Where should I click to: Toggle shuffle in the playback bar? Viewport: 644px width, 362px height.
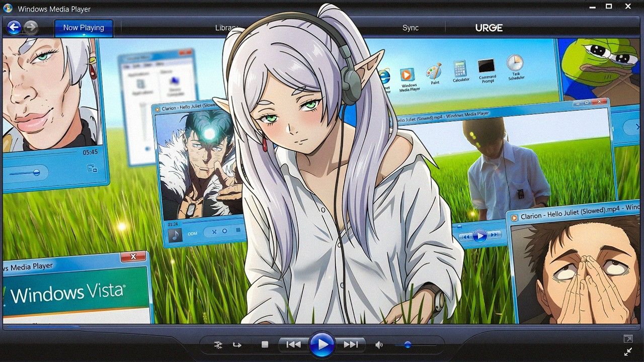[x=218, y=345]
